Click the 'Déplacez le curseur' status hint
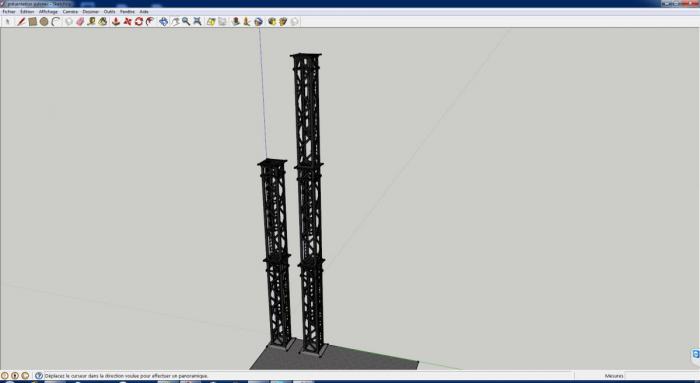Image resolution: width=700 pixels, height=383 pixels. tap(126, 376)
